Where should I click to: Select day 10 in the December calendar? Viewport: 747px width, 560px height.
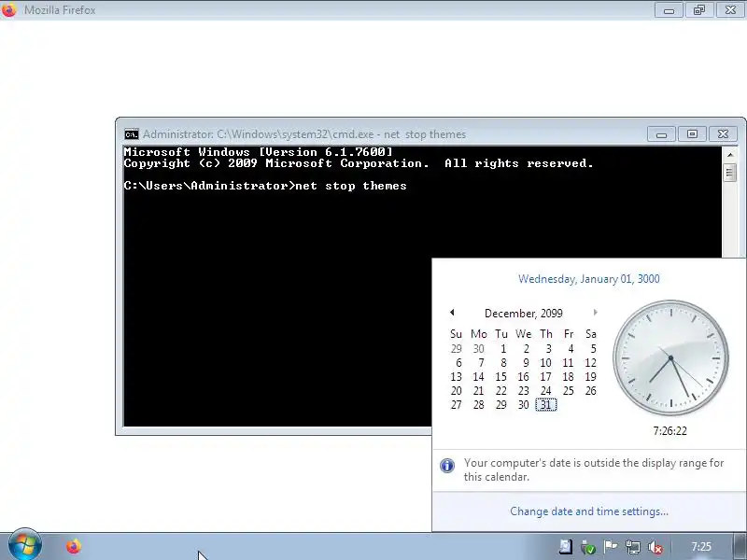[545, 363]
